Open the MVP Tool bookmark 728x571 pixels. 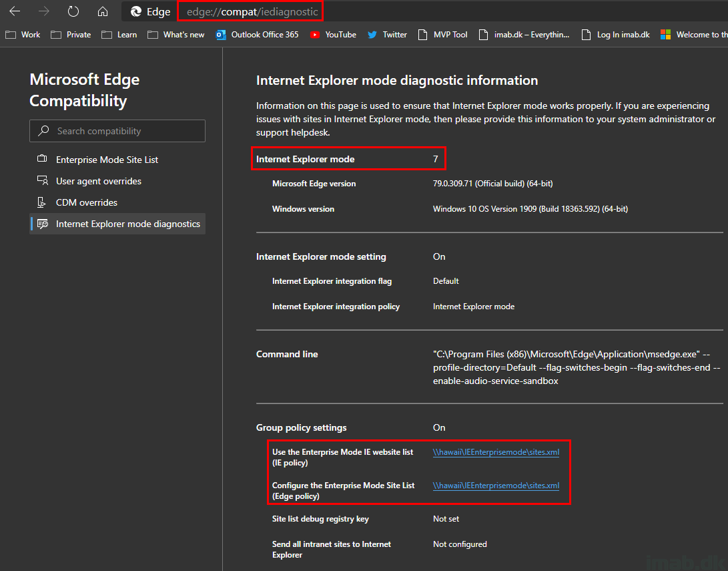click(x=442, y=35)
